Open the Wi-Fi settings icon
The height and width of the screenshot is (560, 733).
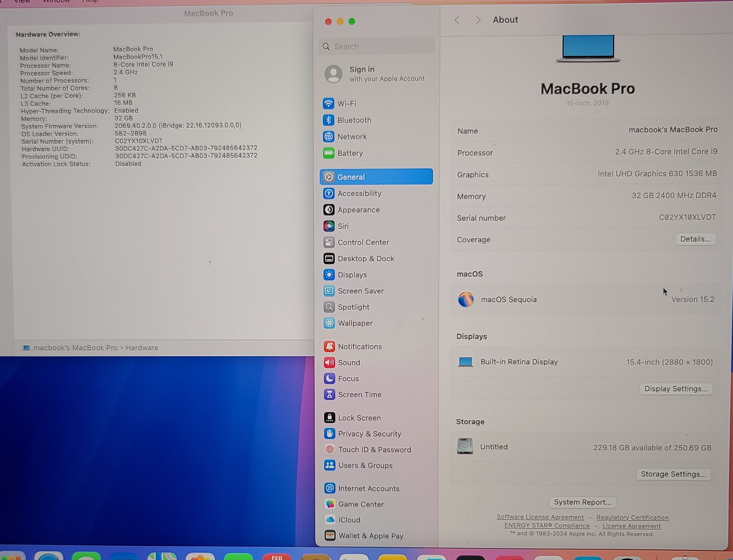(328, 104)
